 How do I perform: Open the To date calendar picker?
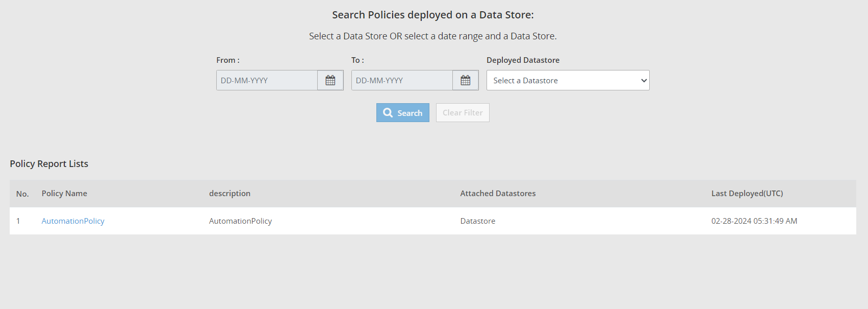click(465, 80)
